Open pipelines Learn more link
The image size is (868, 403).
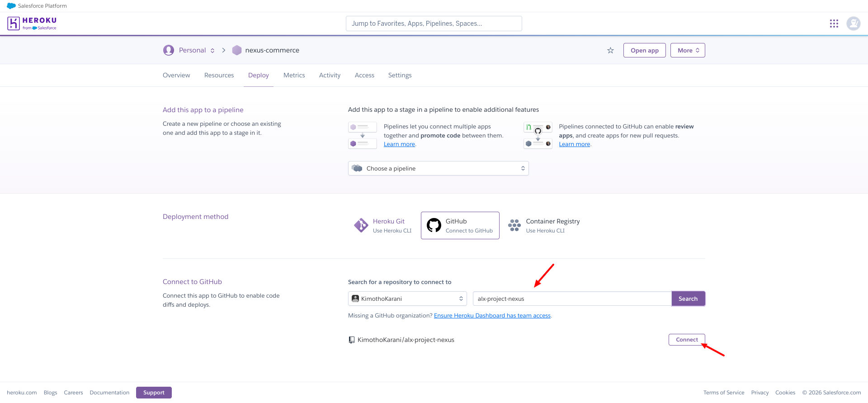click(399, 144)
